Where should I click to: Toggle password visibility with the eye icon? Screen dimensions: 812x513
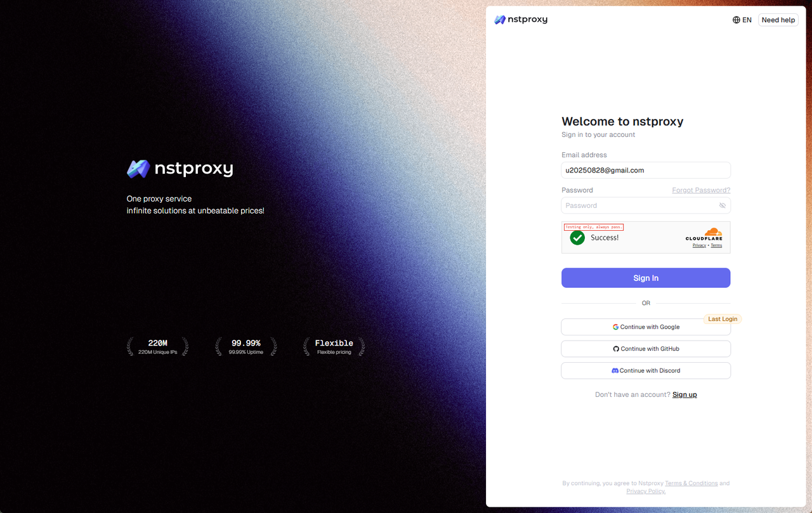click(x=722, y=205)
